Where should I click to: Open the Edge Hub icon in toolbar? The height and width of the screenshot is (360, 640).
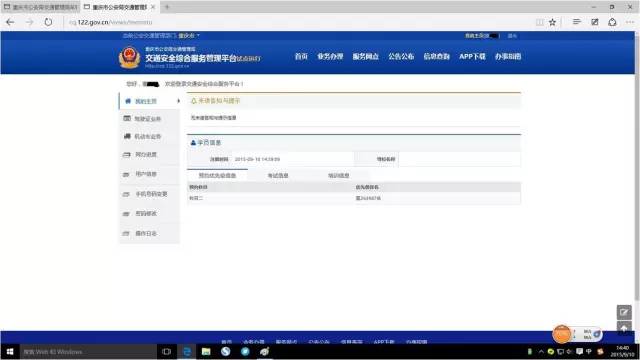click(576, 22)
